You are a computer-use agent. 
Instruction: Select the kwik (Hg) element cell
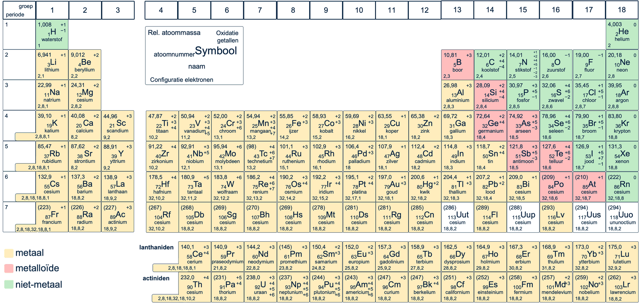pos(425,187)
